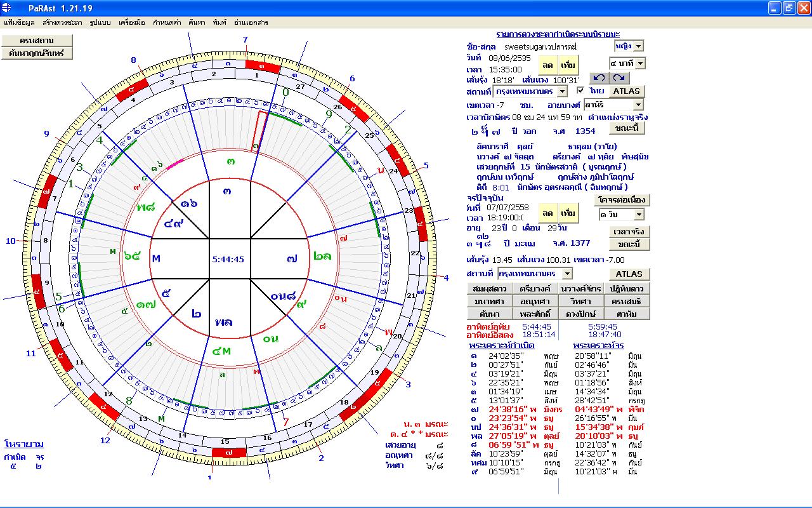Screen dimensions: 812x508
Task: Open the อายนางศ์ ลาหิรี dropdown
Action: coord(638,104)
